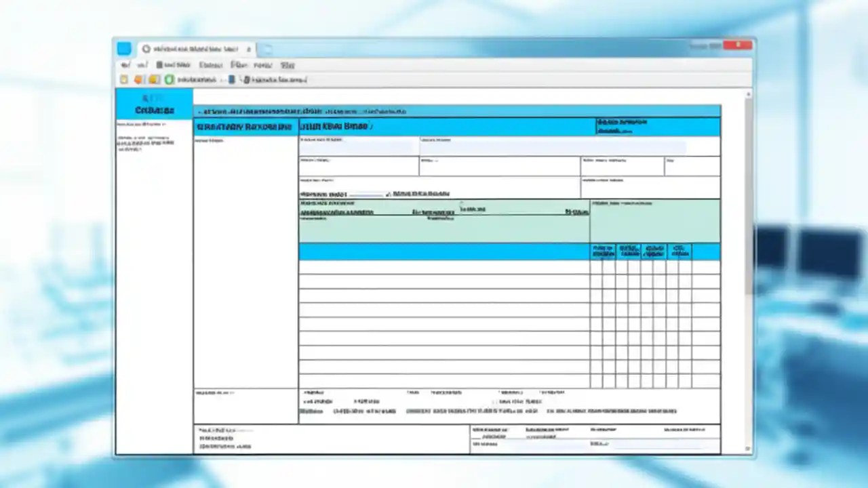Click the forward navigation arrow
The image size is (868, 488).
coord(141,64)
